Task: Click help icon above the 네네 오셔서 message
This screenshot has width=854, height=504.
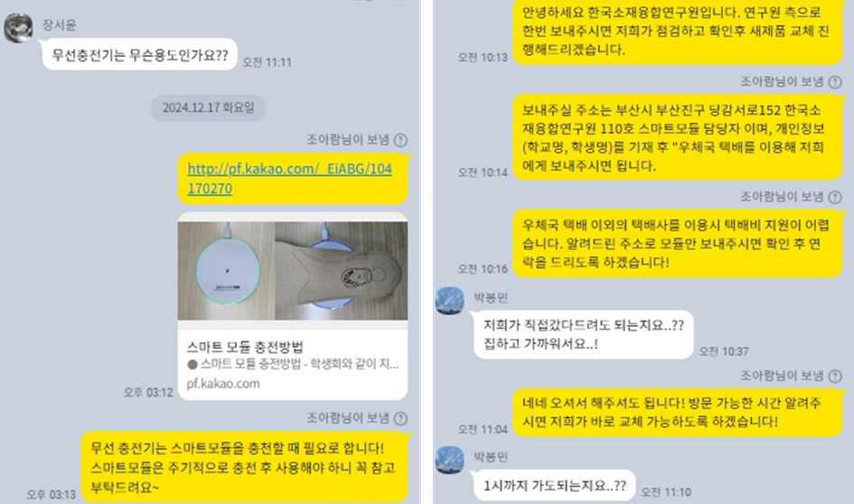Action: coord(835,376)
